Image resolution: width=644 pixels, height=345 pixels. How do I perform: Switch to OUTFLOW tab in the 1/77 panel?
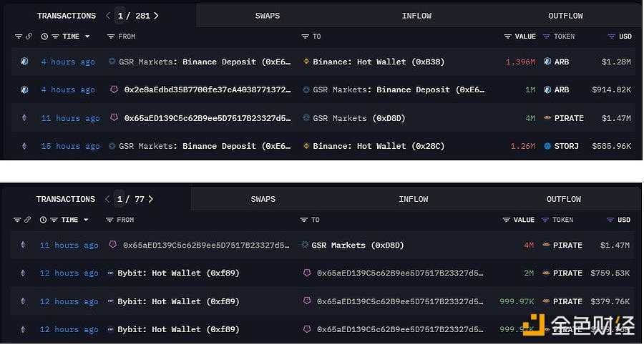[x=564, y=199]
